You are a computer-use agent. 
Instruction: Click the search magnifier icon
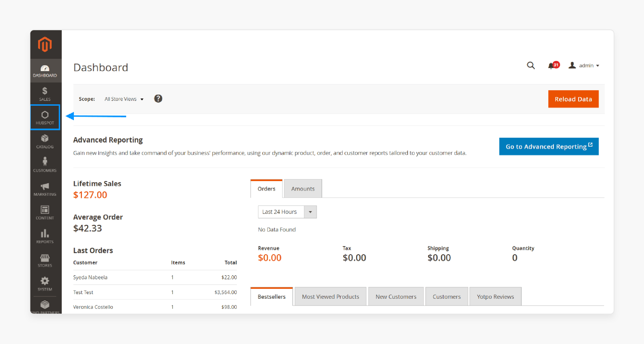(531, 66)
